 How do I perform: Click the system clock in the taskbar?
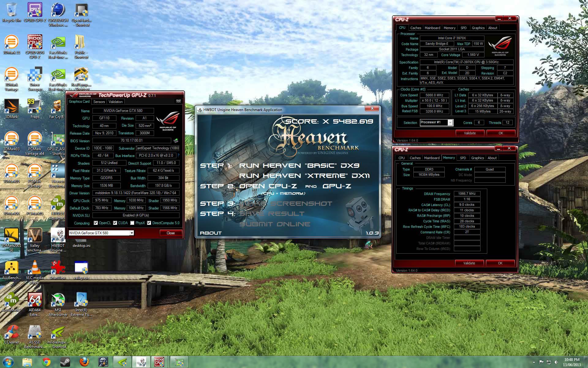click(x=572, y=362)
